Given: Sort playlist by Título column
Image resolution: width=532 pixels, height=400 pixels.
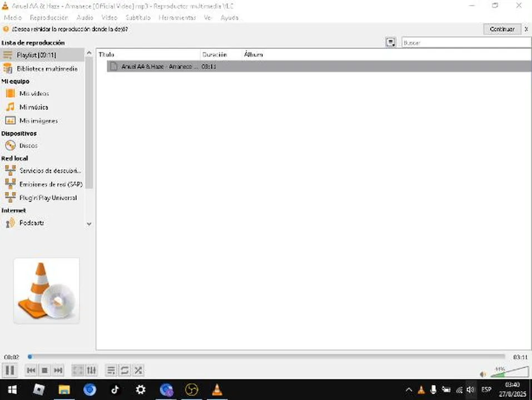Looking at the screenshot, I should 148,54.
